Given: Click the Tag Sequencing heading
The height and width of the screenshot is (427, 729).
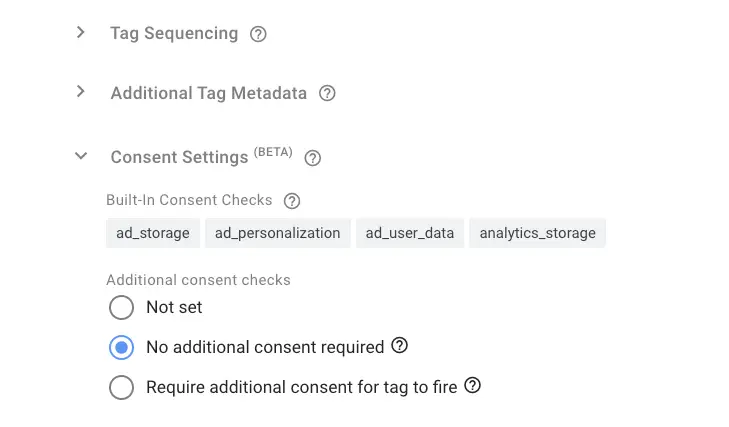Looking at the screenshot, I should coord(174,34).
